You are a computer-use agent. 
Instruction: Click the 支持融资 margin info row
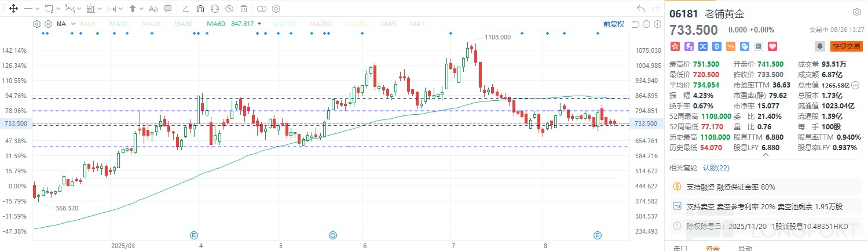[767, 187]
